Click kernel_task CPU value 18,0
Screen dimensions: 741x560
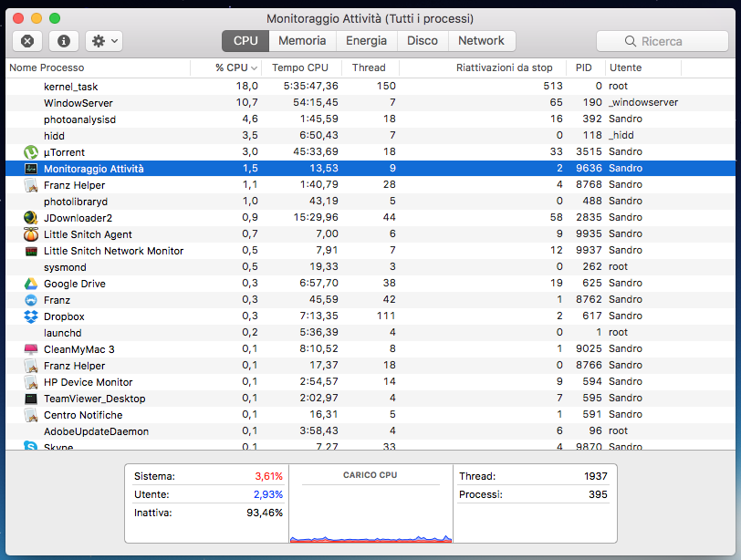click(246, 86)
